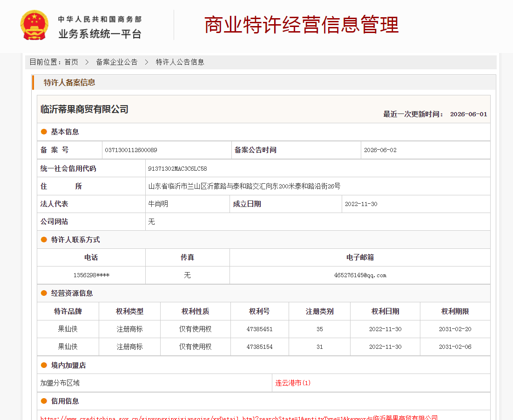The height and width of the screenshot is (420, 513).
Task: Click last update time 2026-06-01
Action: pos(468,114)
